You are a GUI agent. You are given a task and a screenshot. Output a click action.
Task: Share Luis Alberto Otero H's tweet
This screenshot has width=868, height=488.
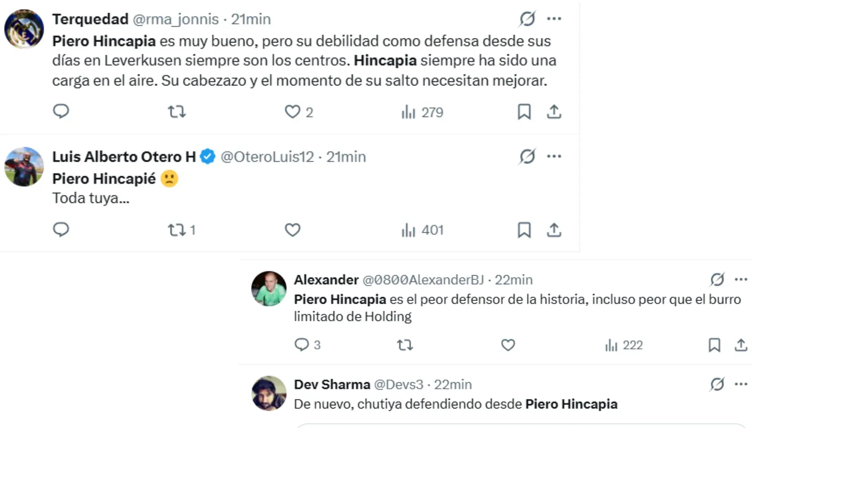[554, 230]
